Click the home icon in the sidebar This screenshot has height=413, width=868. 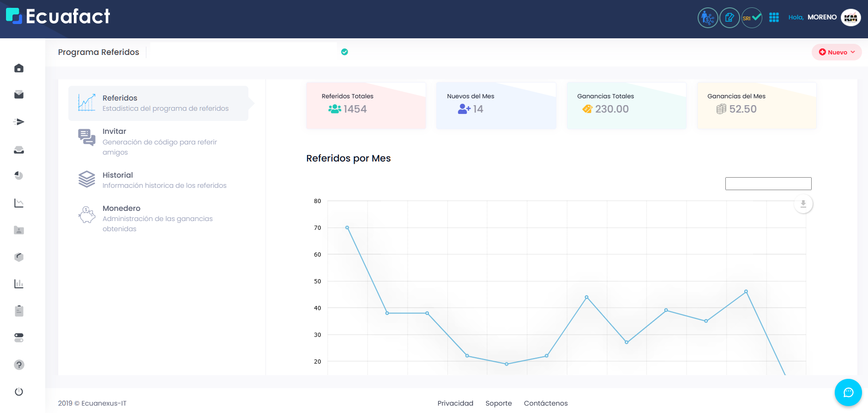(19, 68)
